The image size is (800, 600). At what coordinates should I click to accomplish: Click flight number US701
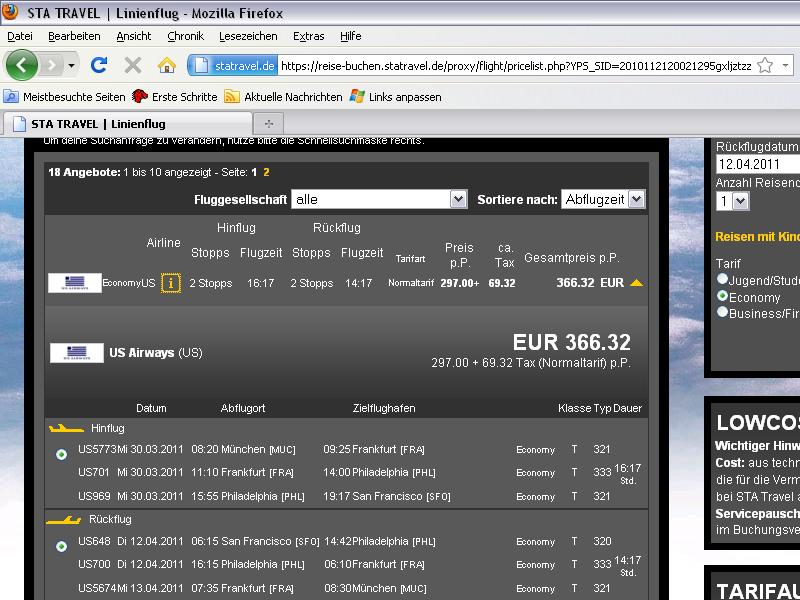point(93,472)
